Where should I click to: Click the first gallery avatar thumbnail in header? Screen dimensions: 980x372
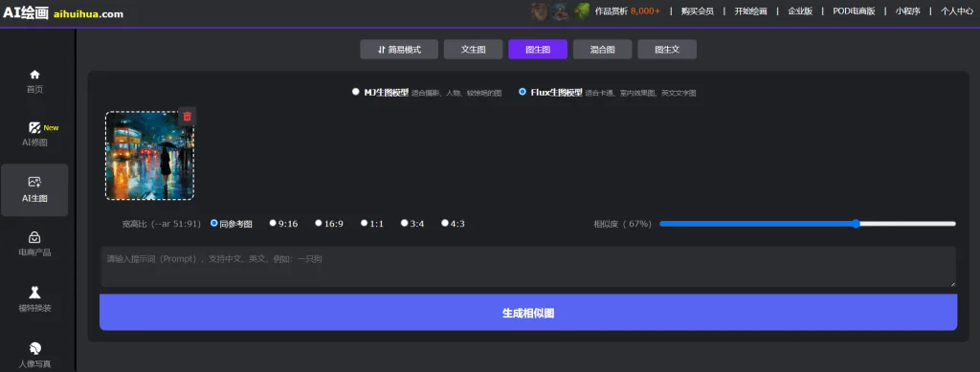tap(540, 11)
